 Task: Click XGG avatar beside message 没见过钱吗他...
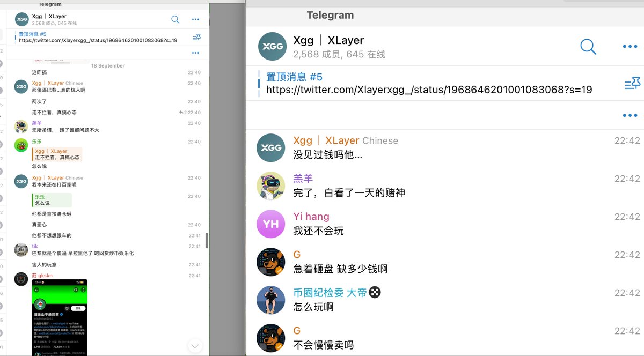[271, 147]
